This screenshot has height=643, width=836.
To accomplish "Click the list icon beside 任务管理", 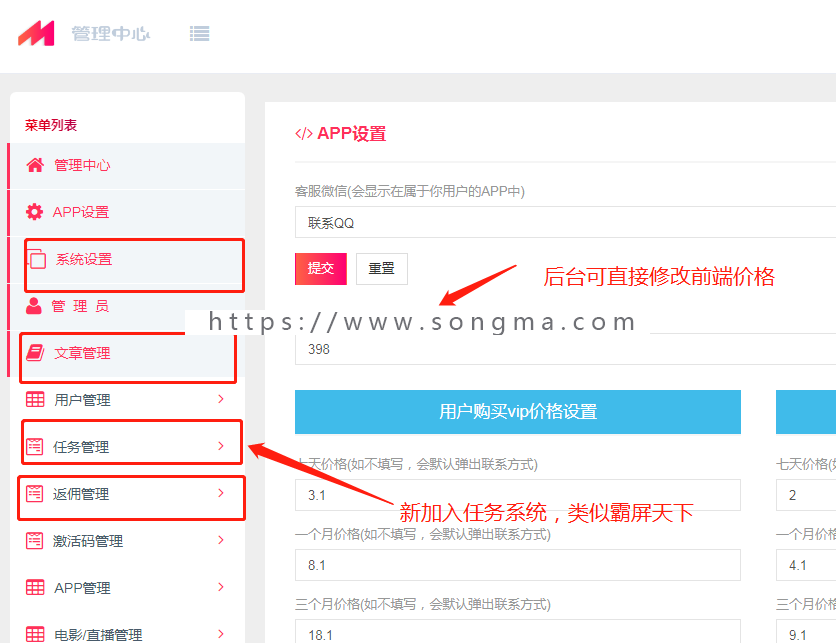I will pos(35,446).
